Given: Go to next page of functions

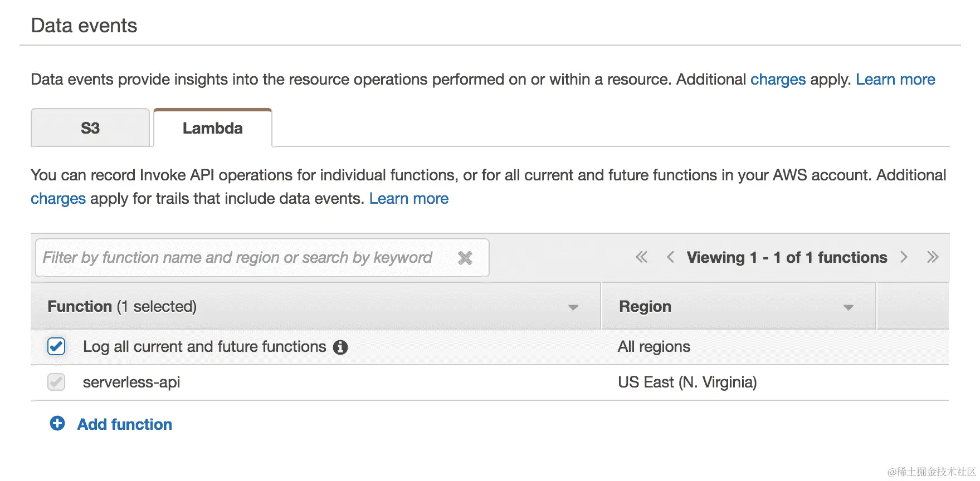Looking at the screenshot, I should point(904,257).
